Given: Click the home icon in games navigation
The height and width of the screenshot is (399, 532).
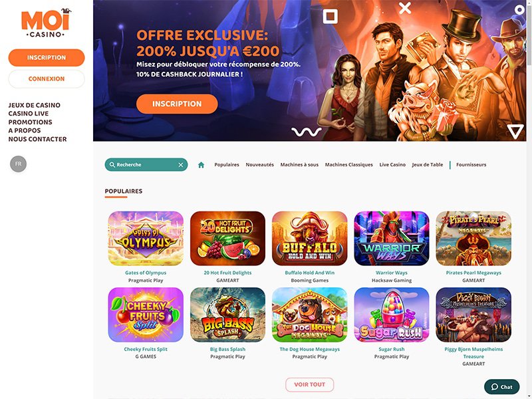Looking at the screenshot, I should point(201,165).
